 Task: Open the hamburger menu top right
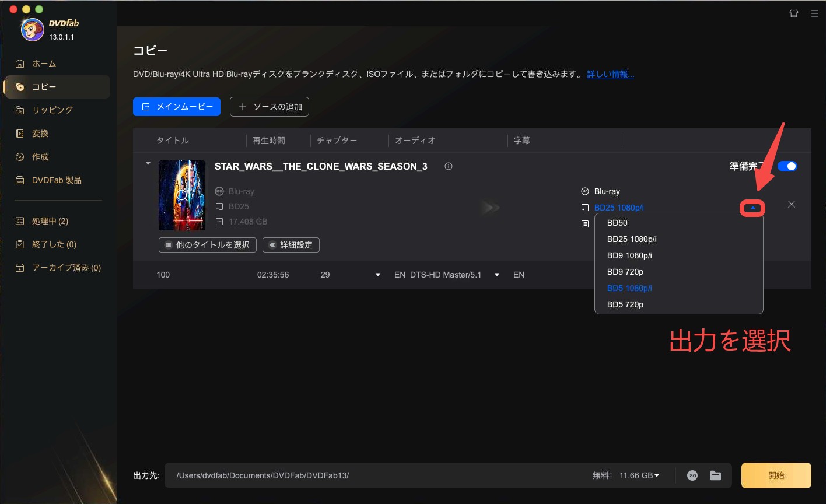[815, 13]
